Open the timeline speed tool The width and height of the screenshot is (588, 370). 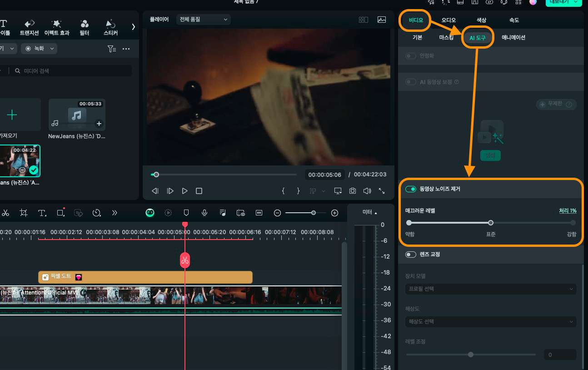(96, 213)
